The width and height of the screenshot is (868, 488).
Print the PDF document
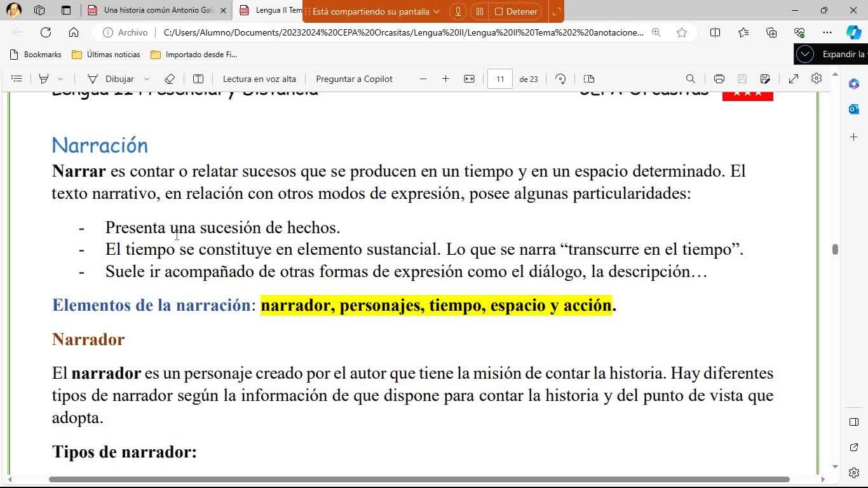(719, 79)
